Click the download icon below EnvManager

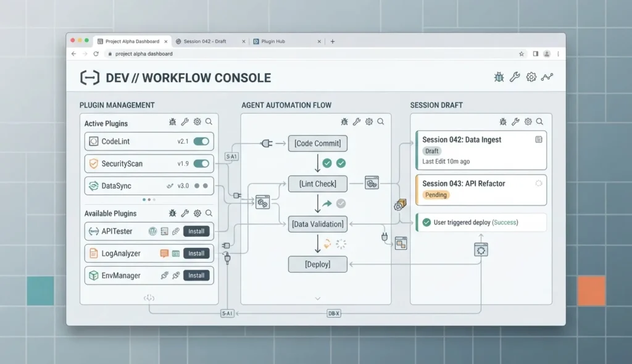[x=149, y=298]
